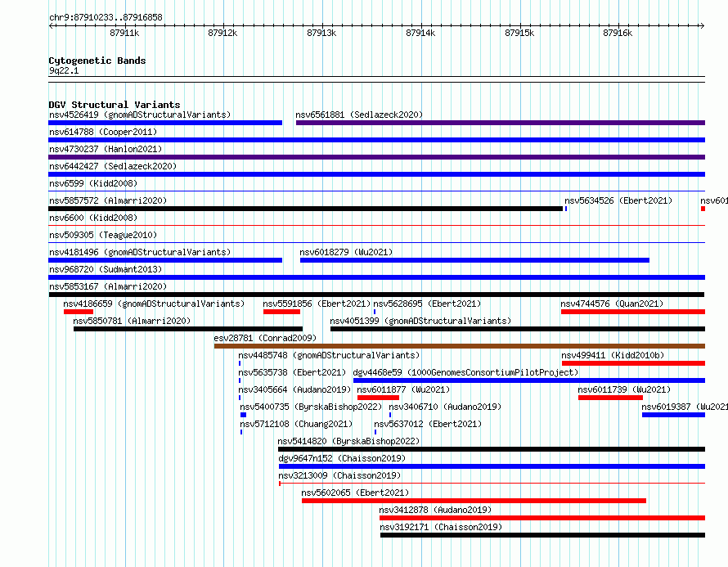Select the nsv614788 (Cooper2011) variant

pos(103,132)
